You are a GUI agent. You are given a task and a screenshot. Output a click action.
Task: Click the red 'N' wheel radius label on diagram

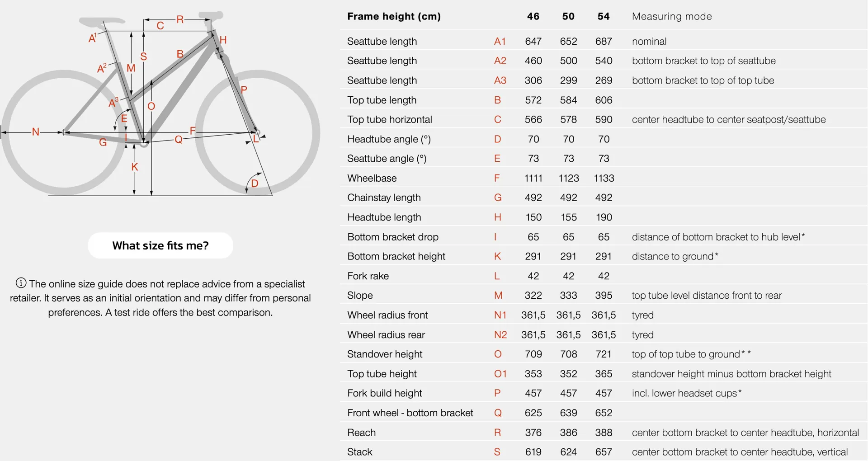coord(36,132)
